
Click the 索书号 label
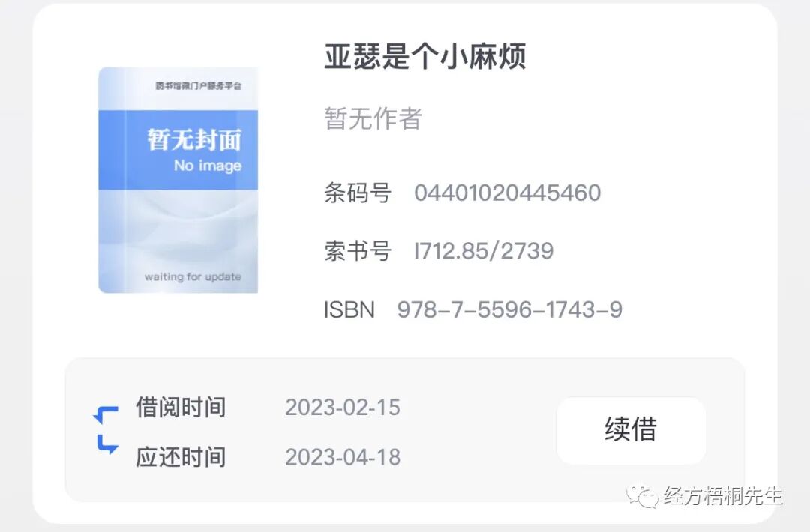(x=358, y=251)
